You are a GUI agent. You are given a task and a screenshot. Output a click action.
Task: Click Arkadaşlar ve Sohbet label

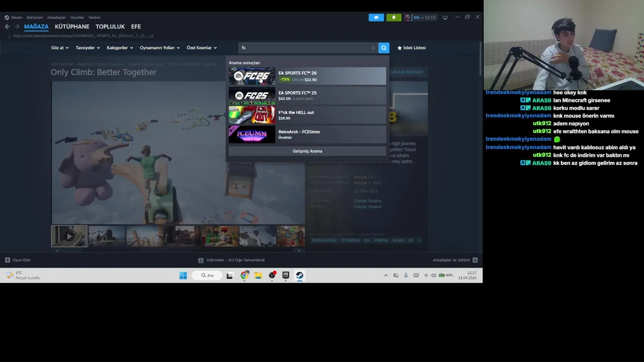[451, 260]
